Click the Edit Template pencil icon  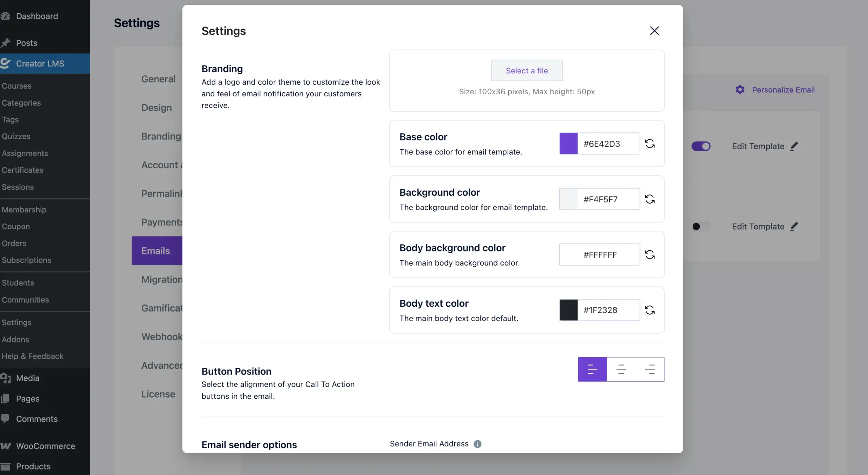point(795,146)
